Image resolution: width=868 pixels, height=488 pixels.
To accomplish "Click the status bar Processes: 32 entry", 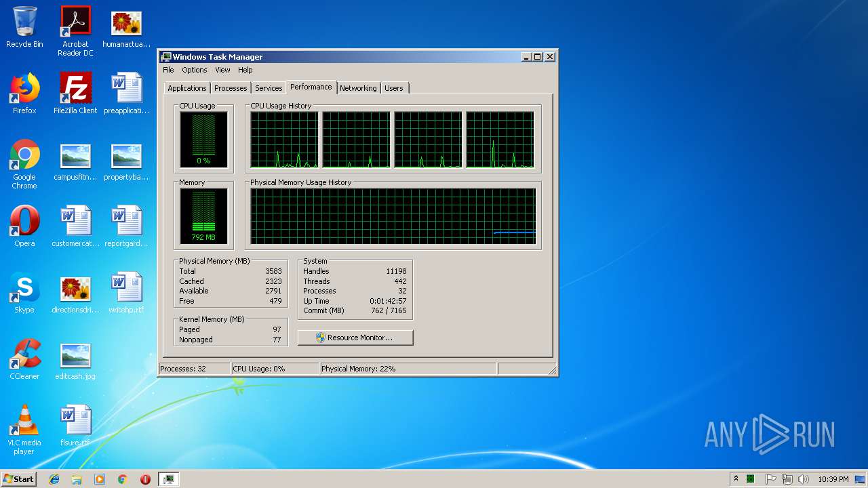I will coord(194,369).
